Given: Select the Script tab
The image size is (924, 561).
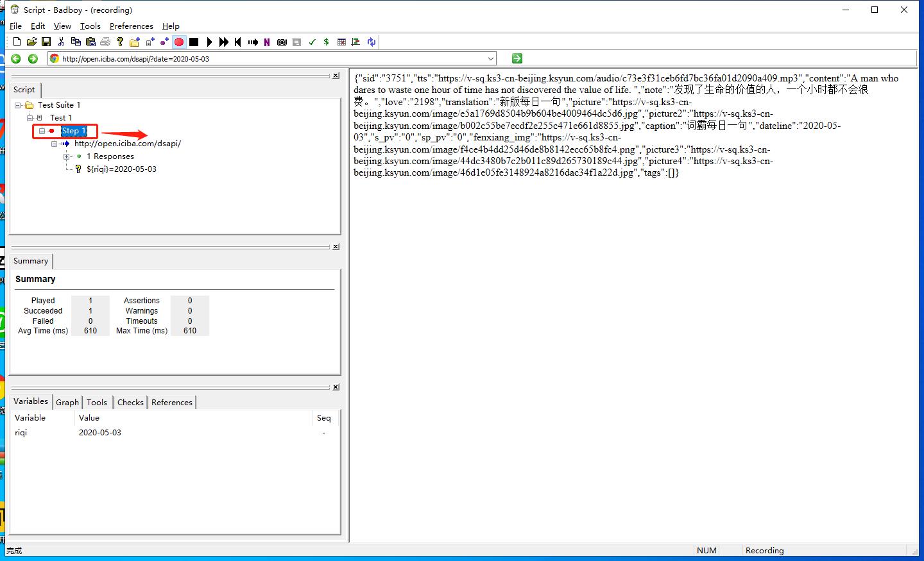Looking at the screenshot, I should click(x=24, y=90).
